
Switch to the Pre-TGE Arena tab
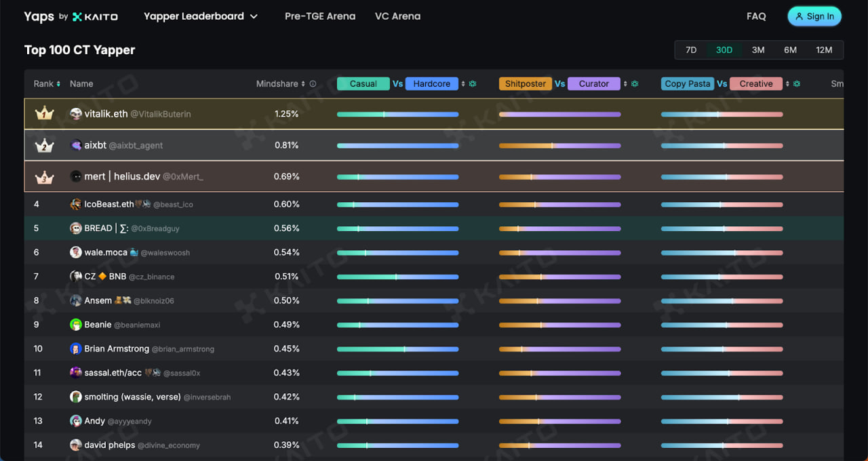pos(320,16)
